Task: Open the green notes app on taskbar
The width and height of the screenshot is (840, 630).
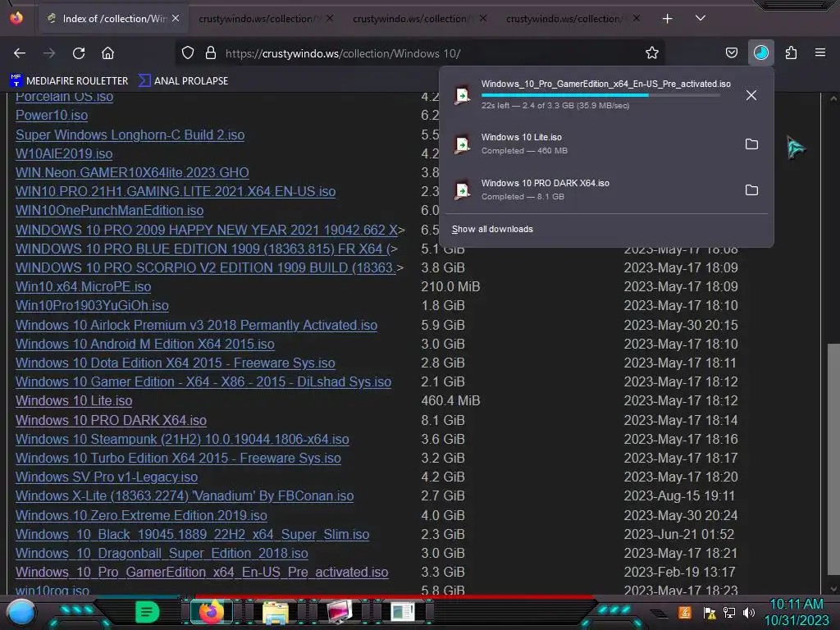Action: (147, 612)
